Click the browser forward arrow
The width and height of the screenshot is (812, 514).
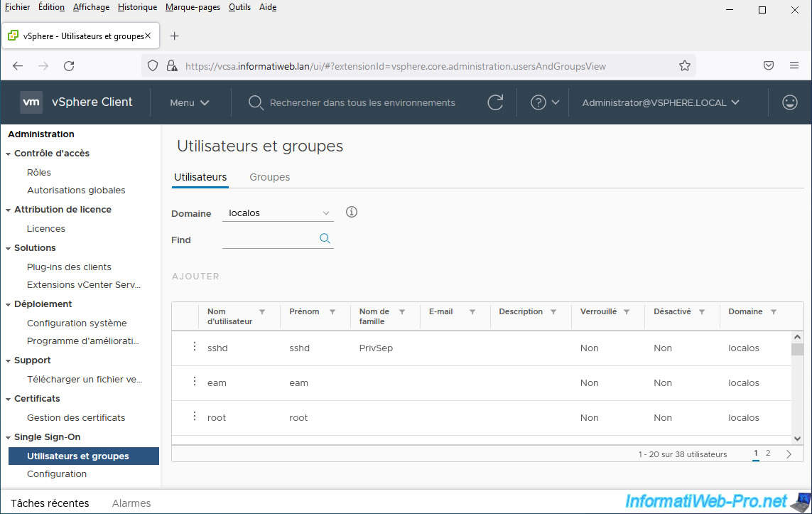[x=43, y=66]
